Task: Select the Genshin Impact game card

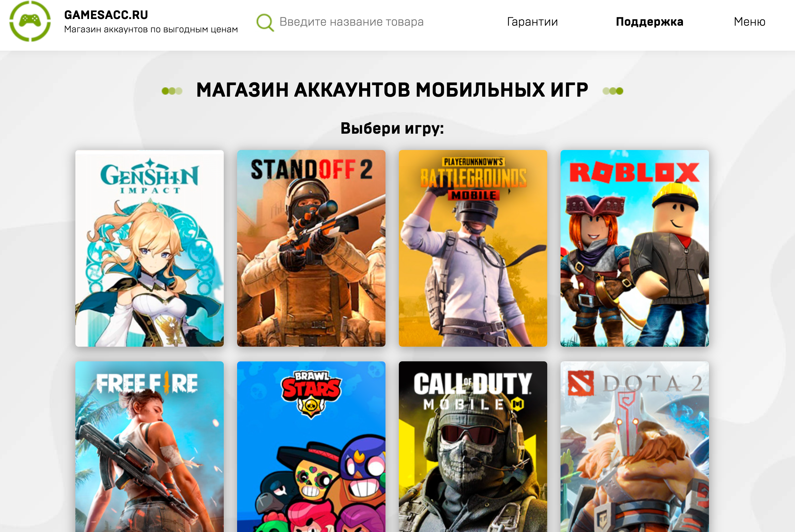Action: [x=149, y=248]
